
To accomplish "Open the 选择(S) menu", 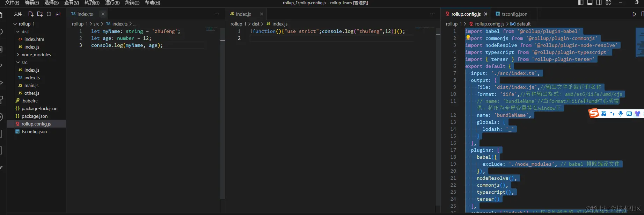I will pyautogui.click(x=52, y=2).
